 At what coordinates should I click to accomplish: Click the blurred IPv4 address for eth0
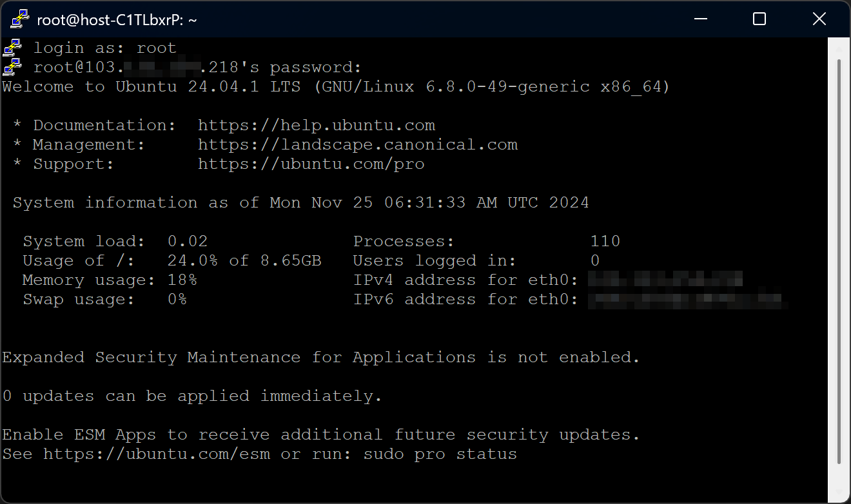[665, 280]
